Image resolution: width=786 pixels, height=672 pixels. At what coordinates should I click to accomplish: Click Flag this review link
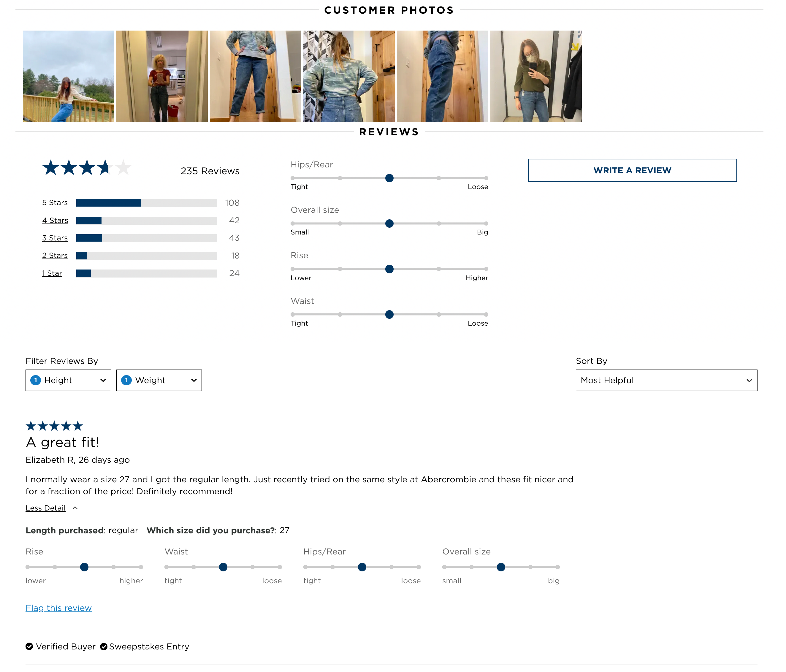58,608
